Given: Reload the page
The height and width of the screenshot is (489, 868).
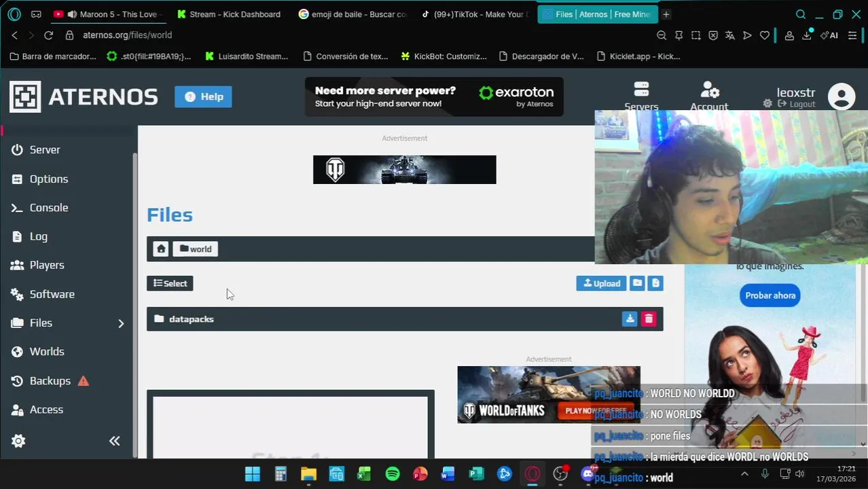Looking at the screenshot, I should 48,35.
